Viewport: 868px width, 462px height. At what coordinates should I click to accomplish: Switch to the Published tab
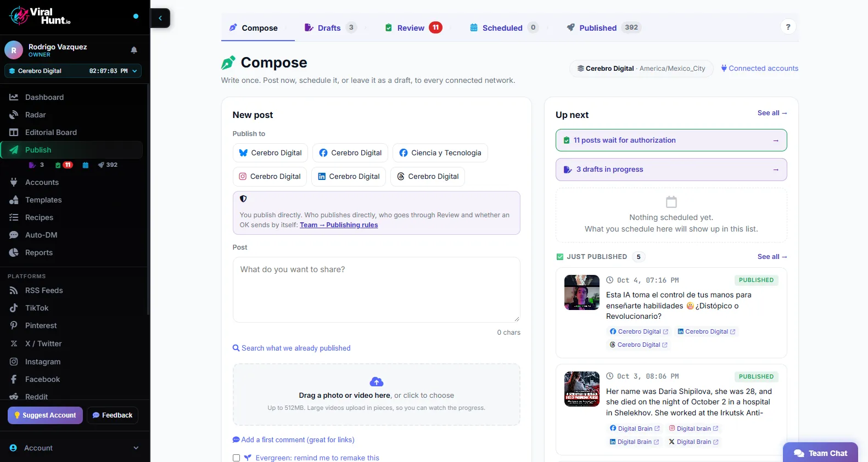(x=603, y=27)
